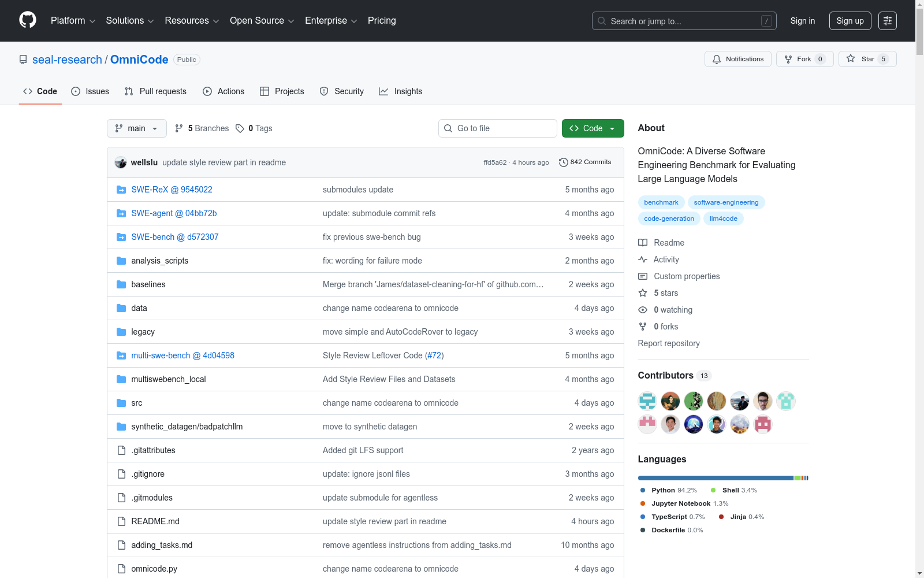The width and height of the screenshot is (924, 578).
Task: Click the forks icon in About sidebar
Action: click(x=643, y=327)
